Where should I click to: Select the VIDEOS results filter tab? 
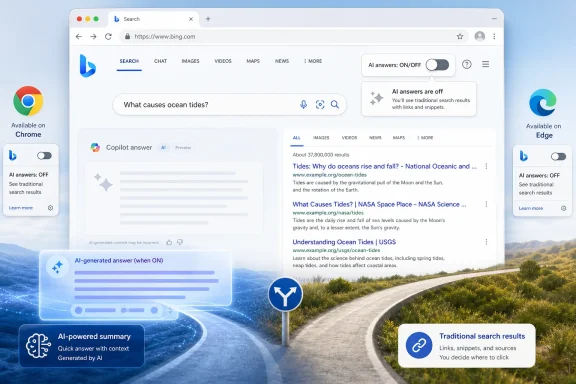pos(349,138)
